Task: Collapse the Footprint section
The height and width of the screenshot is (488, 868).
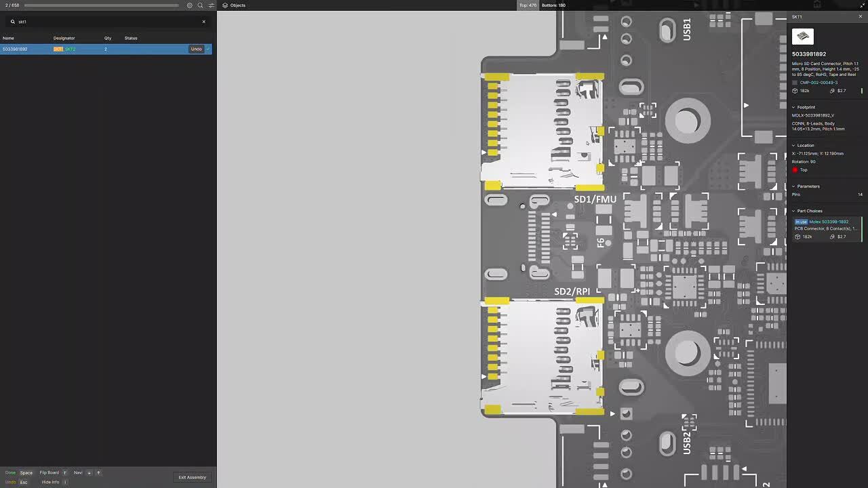Action: coord(794,107)
